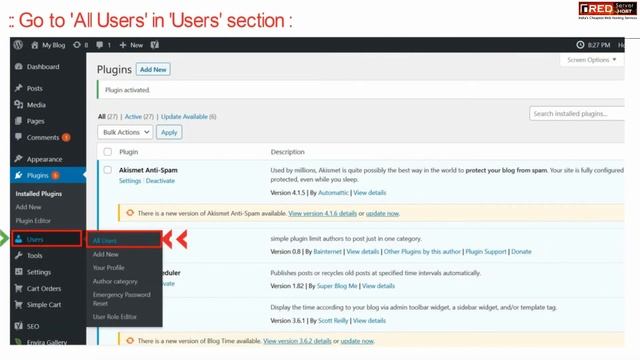The image size is (640, 360).
Task: Click Akismet update now link
Action: click(382, 213)
